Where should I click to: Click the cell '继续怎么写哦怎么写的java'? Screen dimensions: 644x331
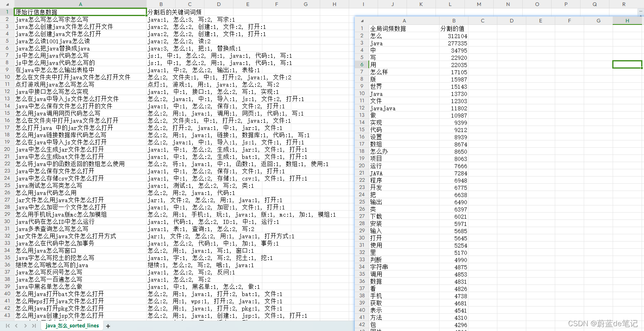pyautogui.click(x=80, y=265)
